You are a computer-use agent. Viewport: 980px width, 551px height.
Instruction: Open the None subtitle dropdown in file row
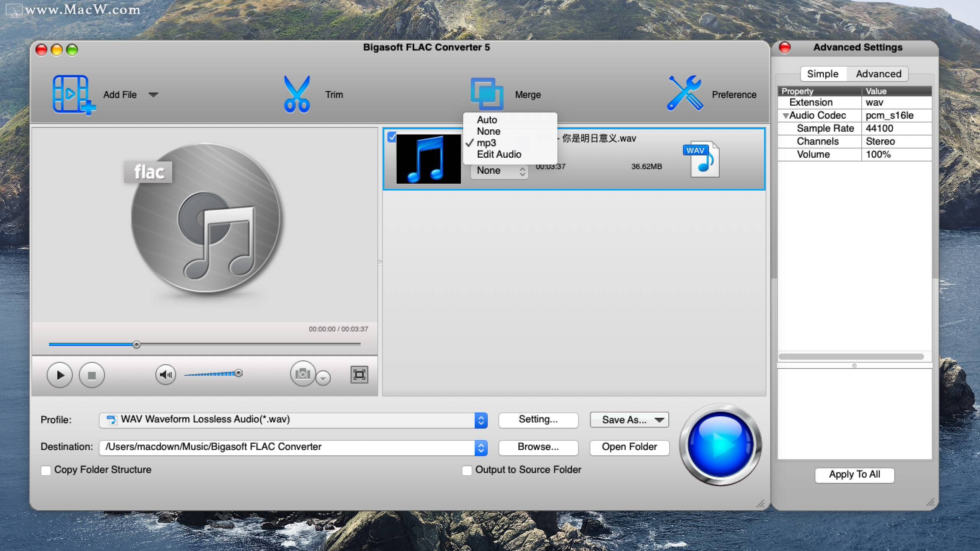500,171
